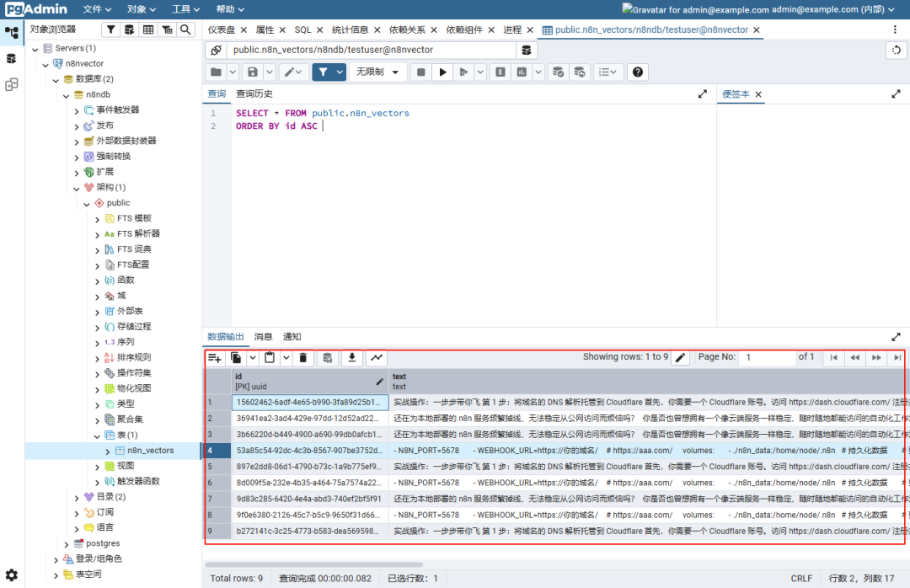Click the blue filter funnel button
910x588 pixels.
tap(323, 72)
